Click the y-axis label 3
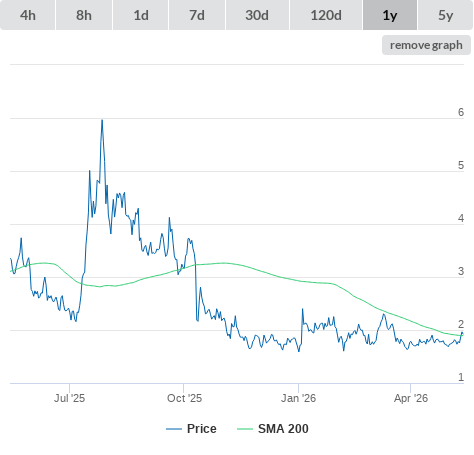474x455 pixels. (461, 271)
